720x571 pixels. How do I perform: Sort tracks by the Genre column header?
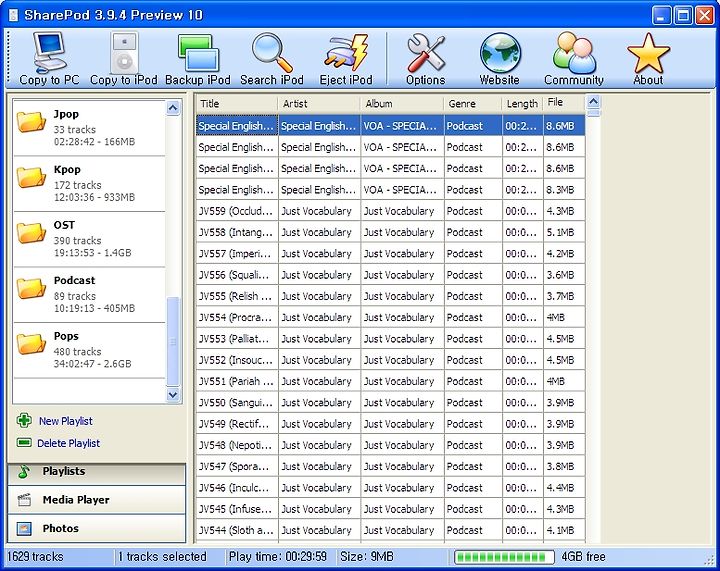[473, 104]
